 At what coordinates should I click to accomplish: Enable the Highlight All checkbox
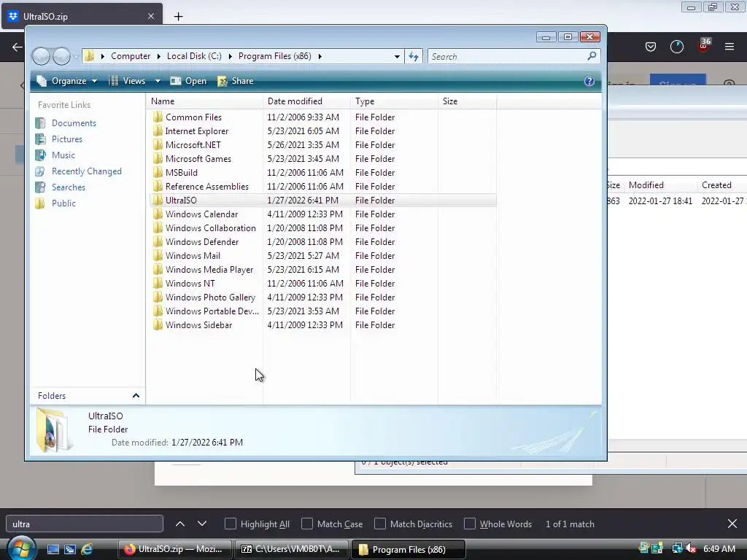point(230,524)
